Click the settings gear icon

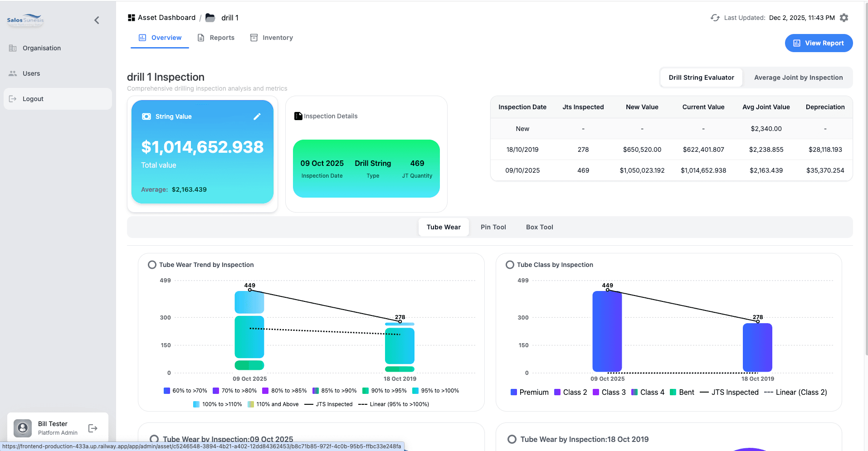tap(844, 18)
